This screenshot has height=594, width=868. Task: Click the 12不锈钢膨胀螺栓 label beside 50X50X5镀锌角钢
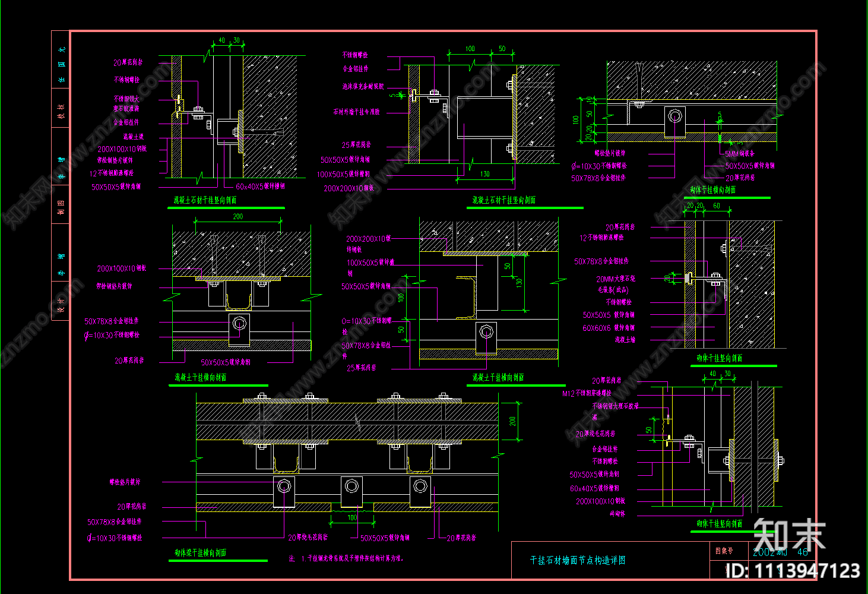click(112, 173)
